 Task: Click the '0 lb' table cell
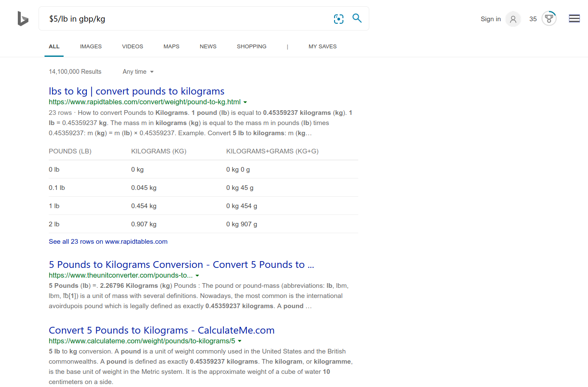[54, 170]
